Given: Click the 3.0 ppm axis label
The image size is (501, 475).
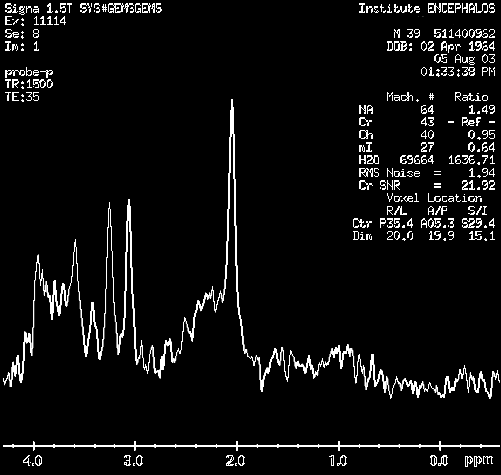Looking at the screenshot, I should click(133, 461).
